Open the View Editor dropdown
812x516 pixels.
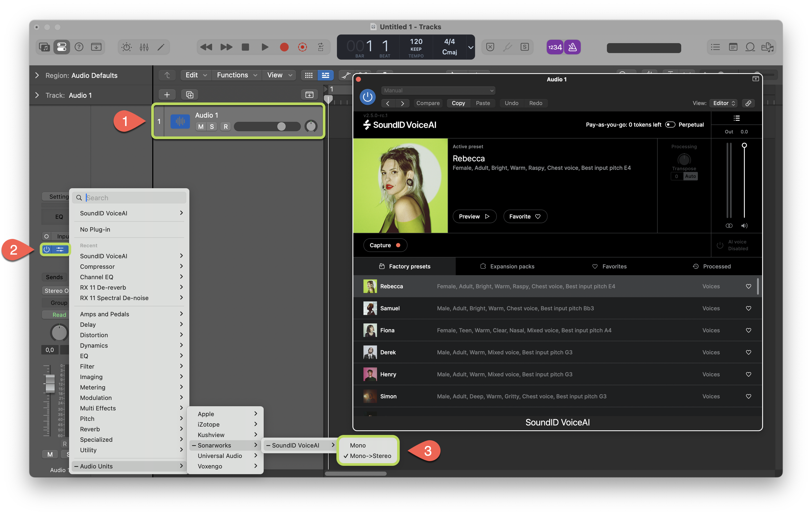pos(723,104)
